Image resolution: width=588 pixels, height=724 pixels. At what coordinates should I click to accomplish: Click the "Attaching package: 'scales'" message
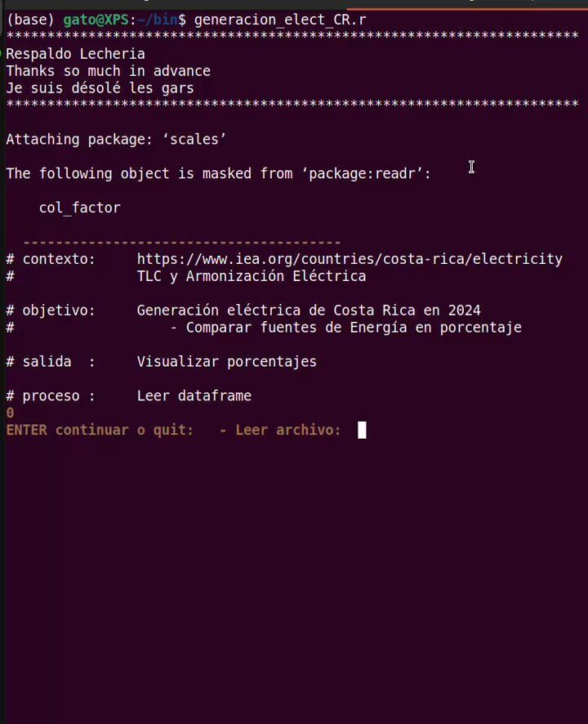[x=116, y=140]
